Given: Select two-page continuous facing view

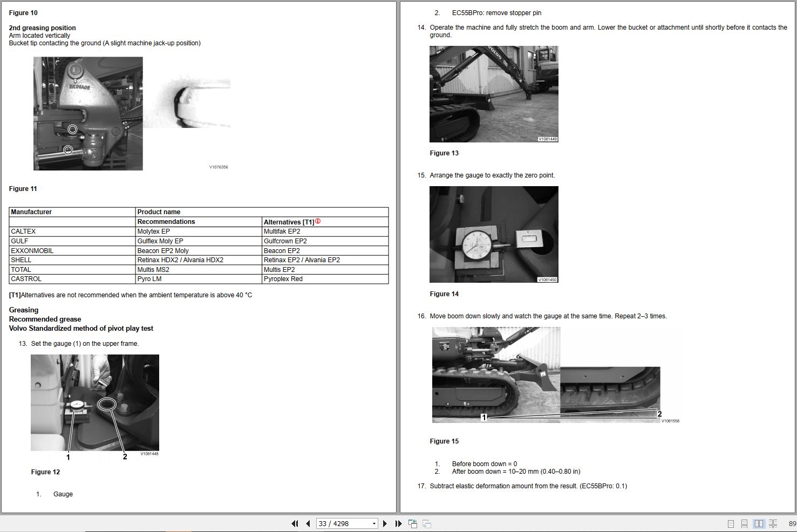Looking at the screenshot, I should [x=773, y=524].
